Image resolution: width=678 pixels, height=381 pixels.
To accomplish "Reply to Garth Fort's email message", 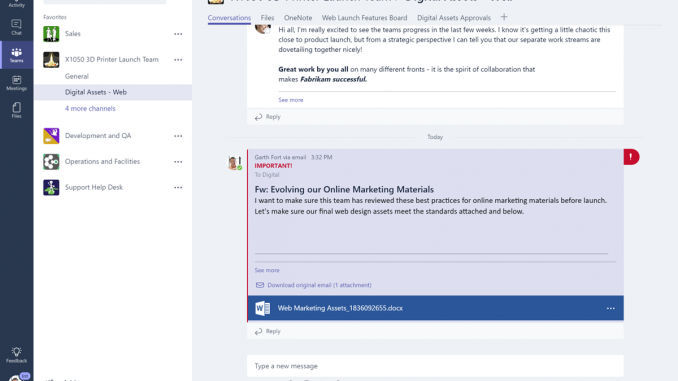I will coord(268,331).
